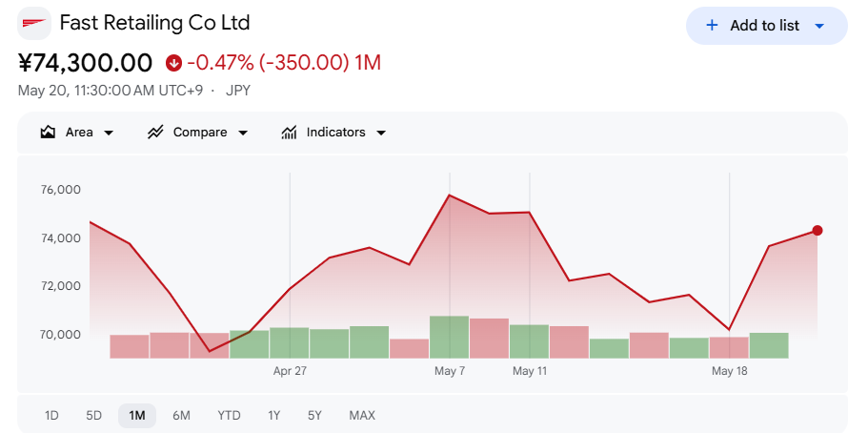Select the 6M time range tab
The height and width of the screenshot is (433, 868).
click(181, 415)
